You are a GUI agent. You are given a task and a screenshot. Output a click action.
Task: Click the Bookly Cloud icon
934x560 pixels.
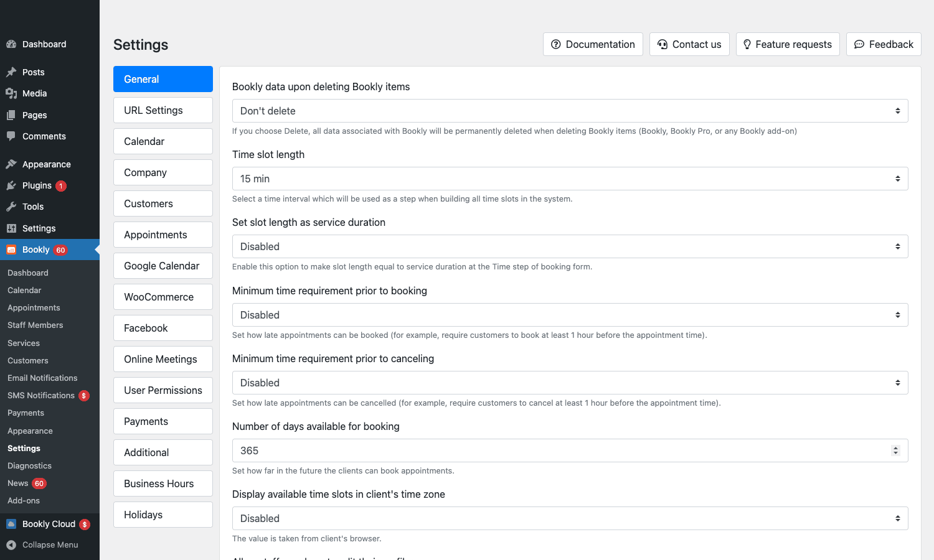pyautogui.click(x=11, y=524)
